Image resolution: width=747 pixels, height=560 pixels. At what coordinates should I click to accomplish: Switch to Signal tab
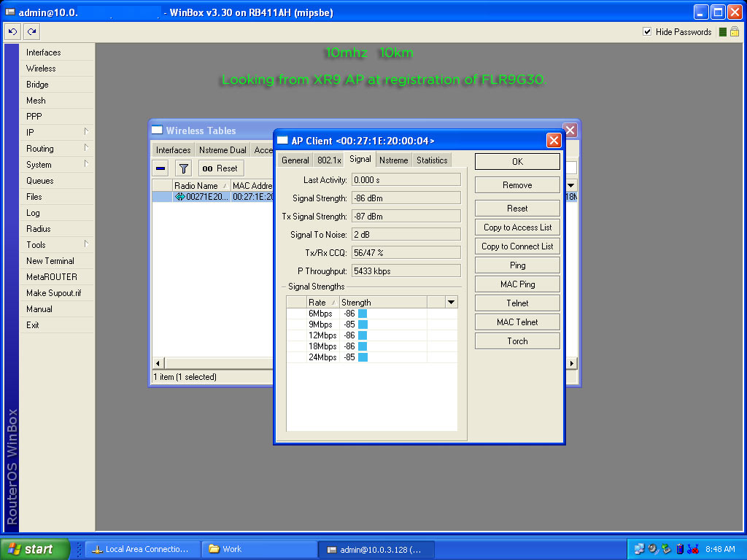point(360,160)
